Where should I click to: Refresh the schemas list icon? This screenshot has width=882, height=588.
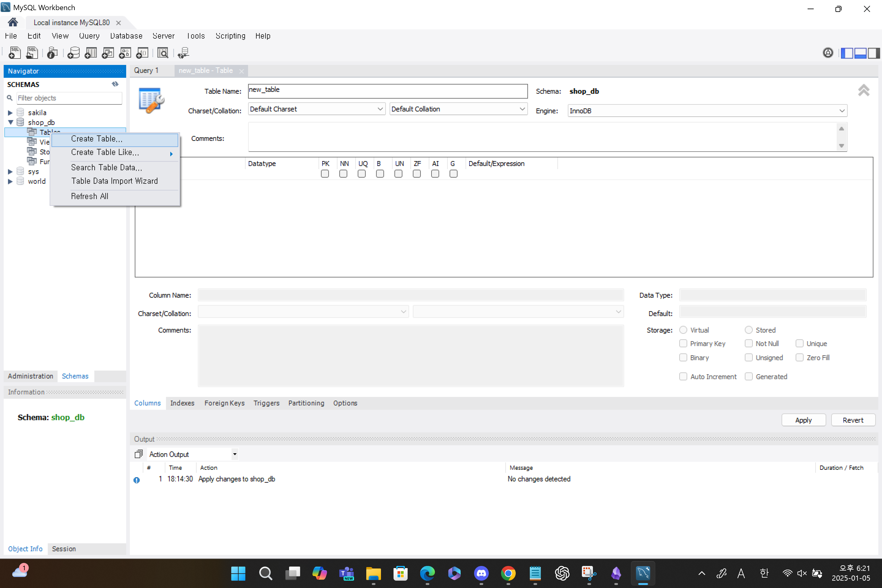point(115,84)
